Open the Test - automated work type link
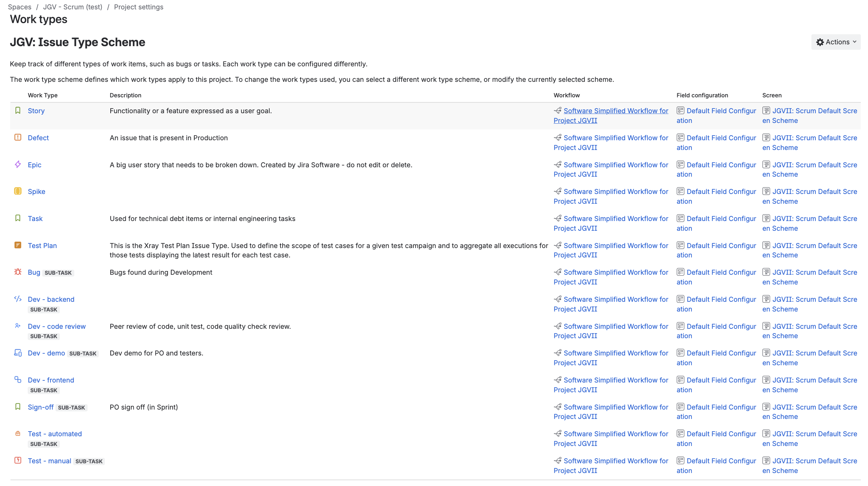This screenshot has width=868, height=486. click(x=55, y=434)
